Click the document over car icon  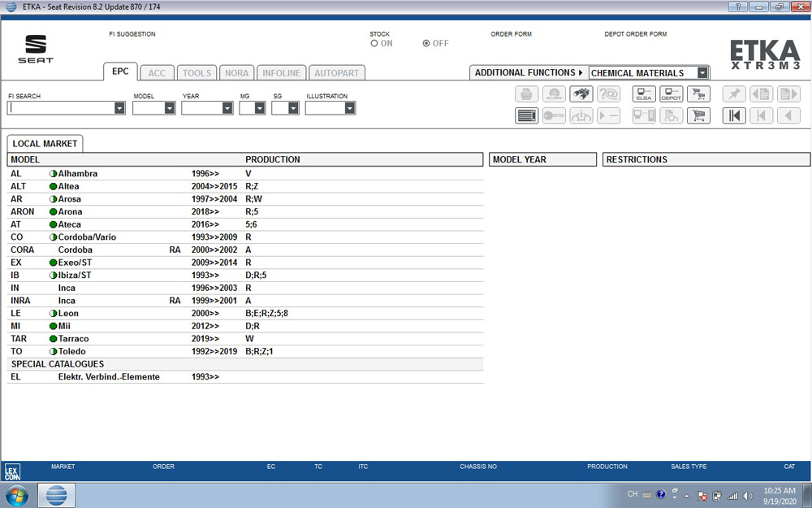pyautogui.click(x=672, y=115)
